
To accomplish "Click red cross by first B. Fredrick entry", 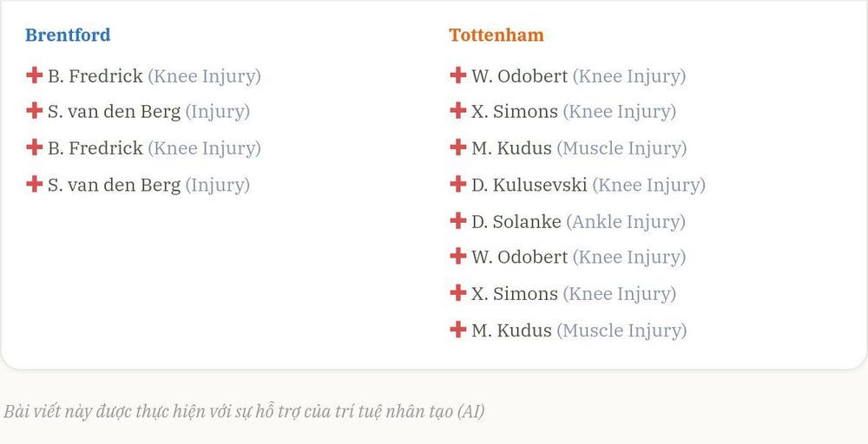I will (x=35, y=75).
